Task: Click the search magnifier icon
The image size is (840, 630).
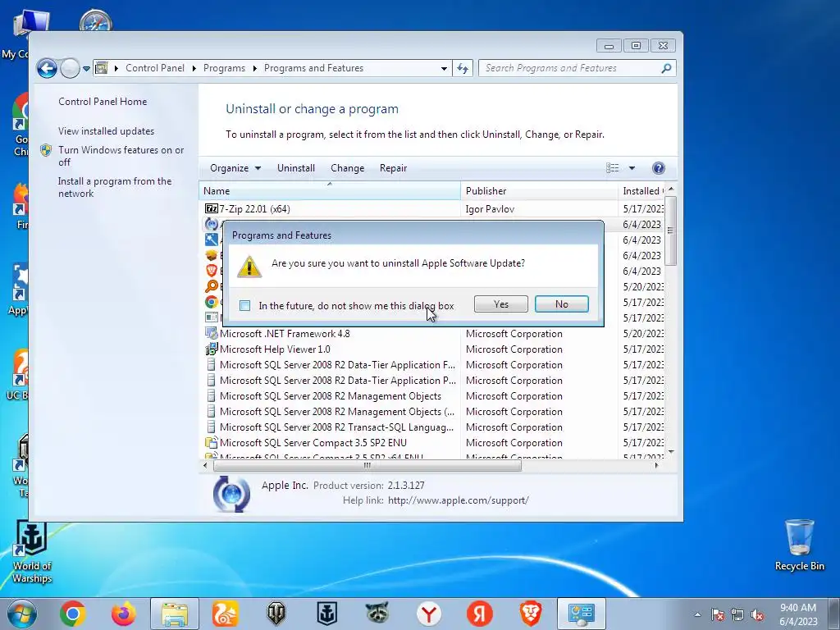Action: (666, 68)
